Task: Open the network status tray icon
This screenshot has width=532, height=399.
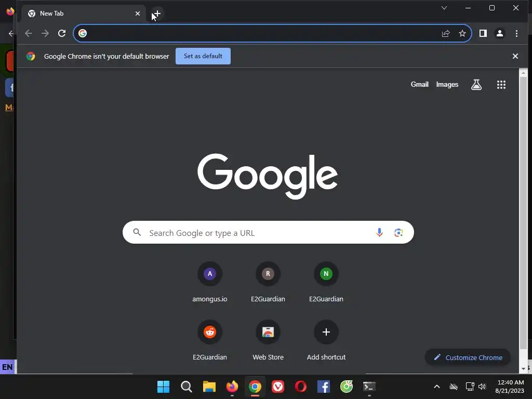Action: pyautogui.click(x=470, y=387)
